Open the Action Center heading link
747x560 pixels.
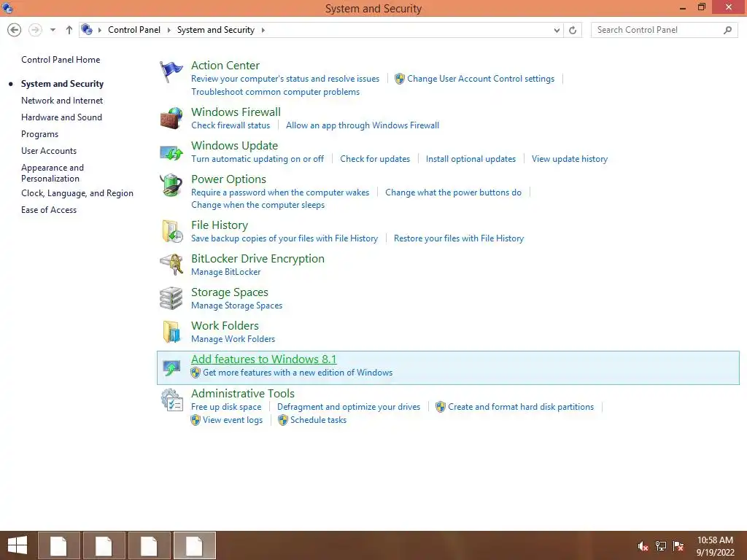[225, 65]
